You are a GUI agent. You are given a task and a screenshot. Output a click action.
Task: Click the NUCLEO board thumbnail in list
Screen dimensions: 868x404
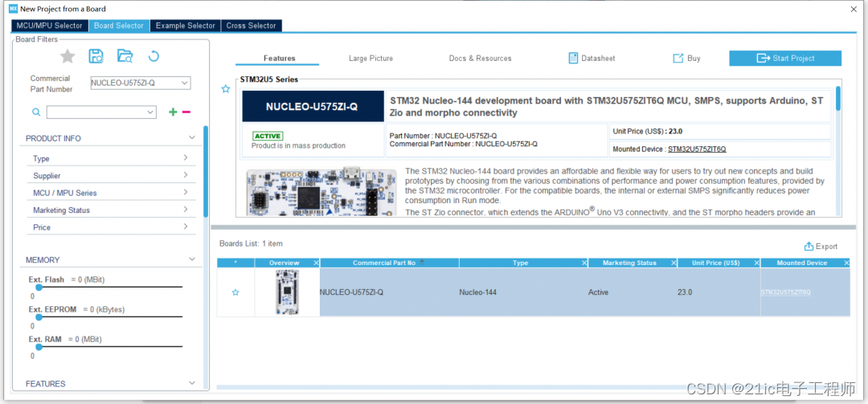(x=287, y=292)
